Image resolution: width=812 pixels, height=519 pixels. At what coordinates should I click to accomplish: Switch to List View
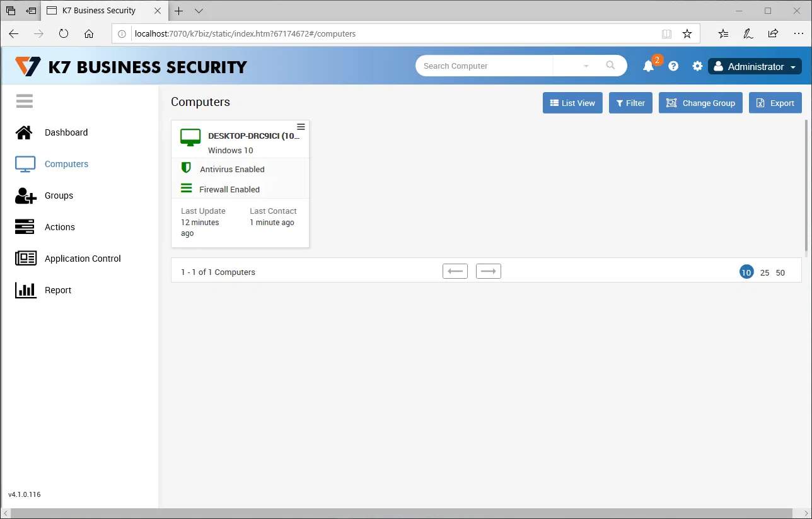click(x=572, y=103)
